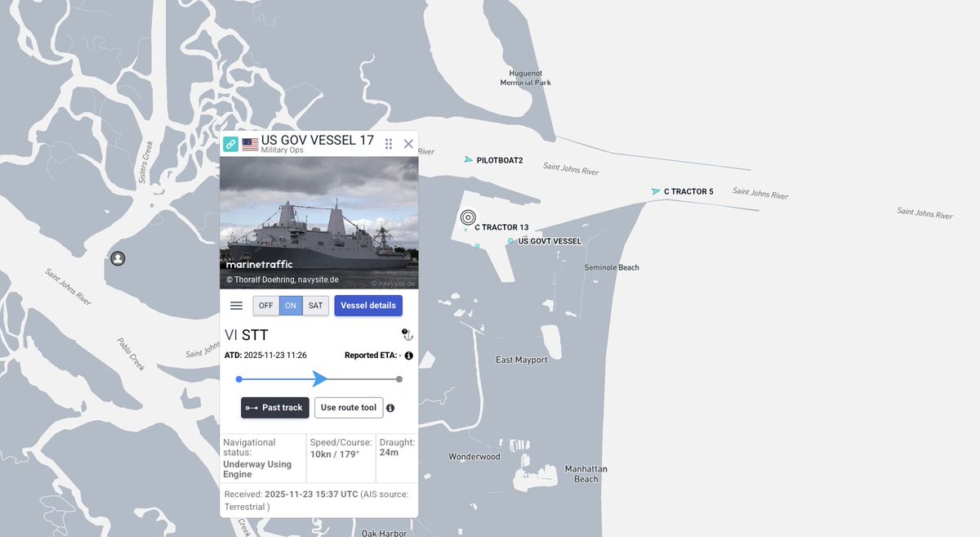Click the US GOVT VESSEL label
The image size is (980, 537).
(x=550, y=241)
